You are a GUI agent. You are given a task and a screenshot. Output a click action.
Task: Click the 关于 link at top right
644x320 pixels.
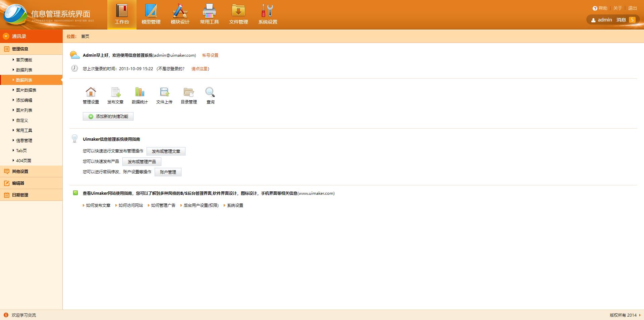click(x=618, y=8)
